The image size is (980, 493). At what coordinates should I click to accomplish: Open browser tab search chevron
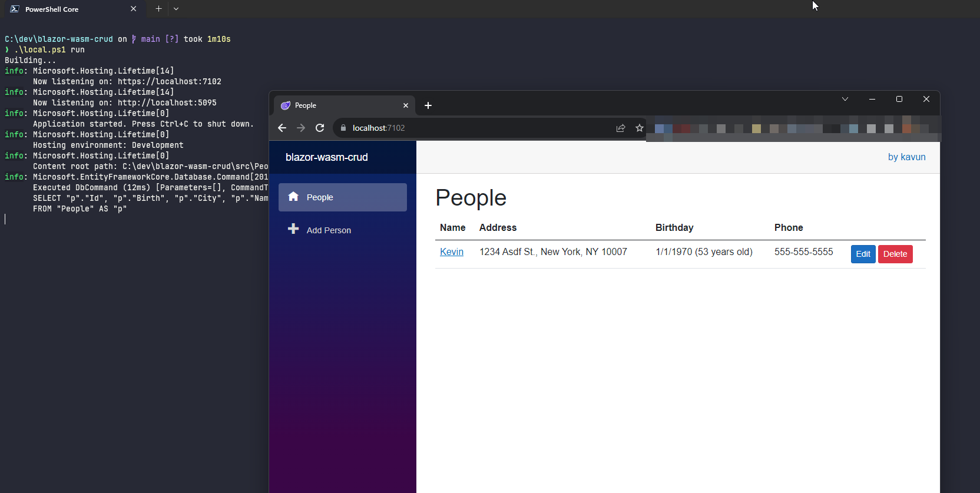point(845,99)
